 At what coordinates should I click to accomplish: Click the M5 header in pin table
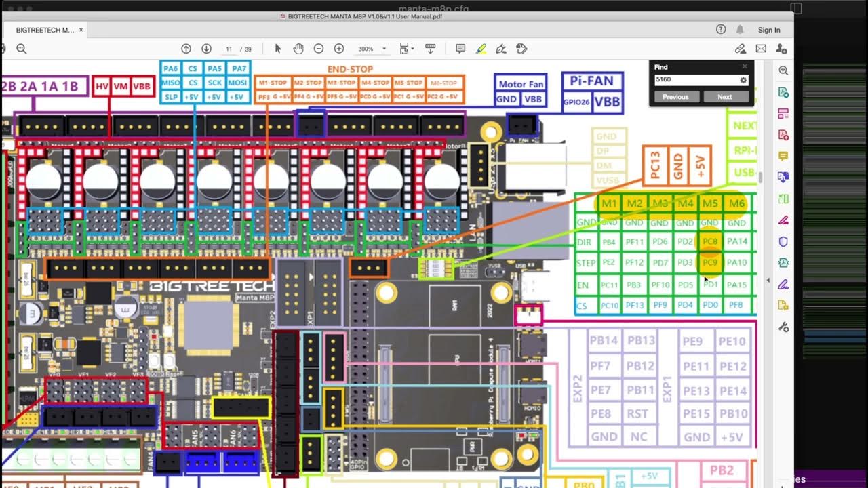(x=710, y=203)
